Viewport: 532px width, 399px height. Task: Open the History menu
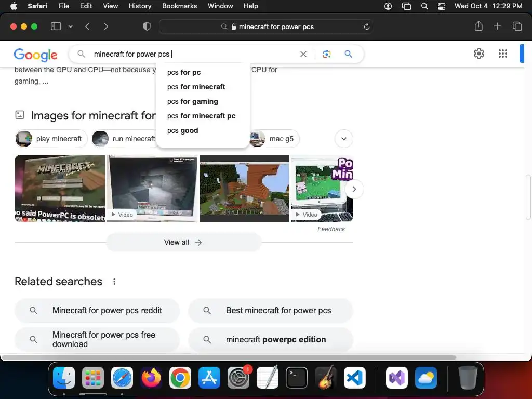pyautogui.click(x=140, y=6)
